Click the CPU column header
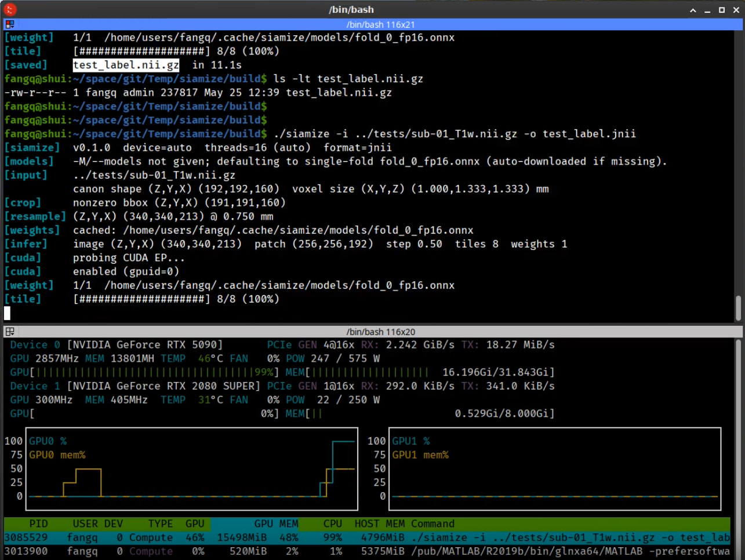Image resolution: width=745 pixels, height=560 pixels. (x=333, y=523)
